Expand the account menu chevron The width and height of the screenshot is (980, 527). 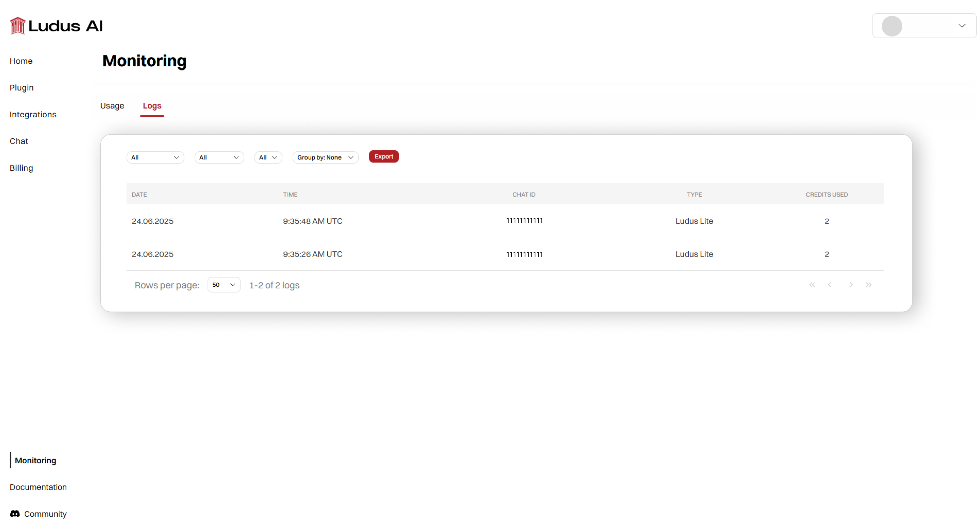point(962,26)
